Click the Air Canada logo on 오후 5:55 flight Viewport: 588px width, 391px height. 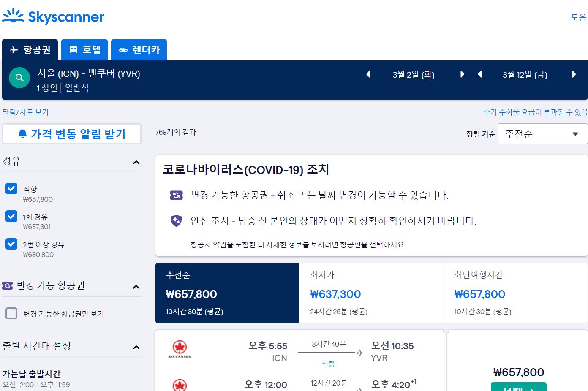point(180,349)
